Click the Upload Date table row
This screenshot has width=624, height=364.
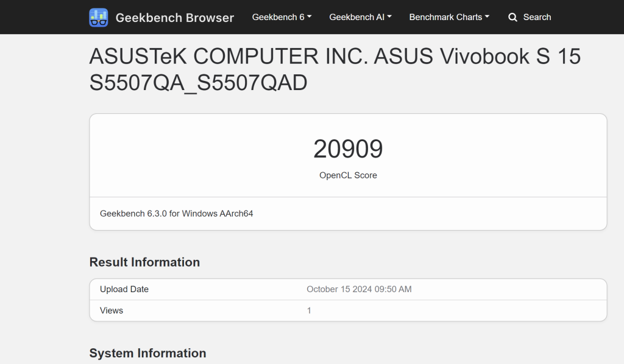coord(348,289)
